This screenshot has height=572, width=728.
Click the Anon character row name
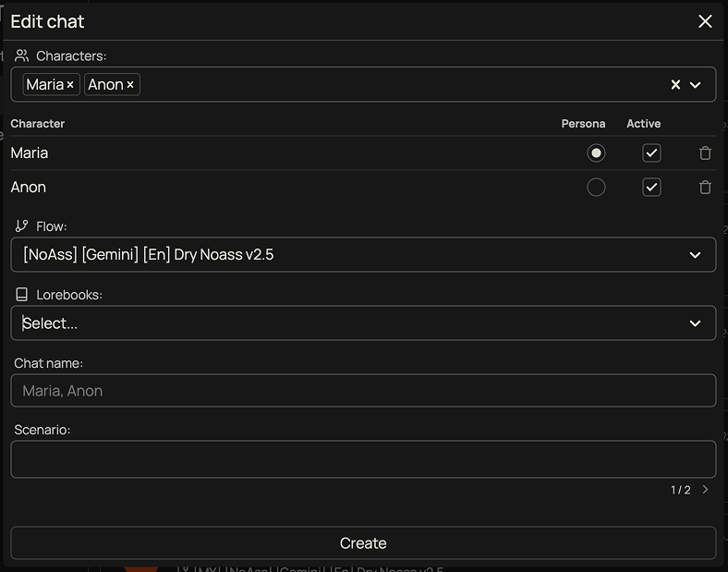(x=29, y=188)
